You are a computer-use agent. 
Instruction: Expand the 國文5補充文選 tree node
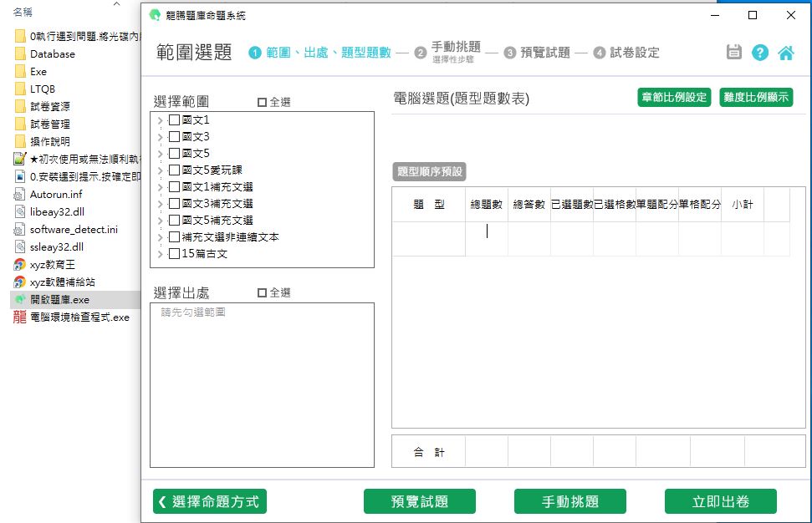(x=160, y=221)
